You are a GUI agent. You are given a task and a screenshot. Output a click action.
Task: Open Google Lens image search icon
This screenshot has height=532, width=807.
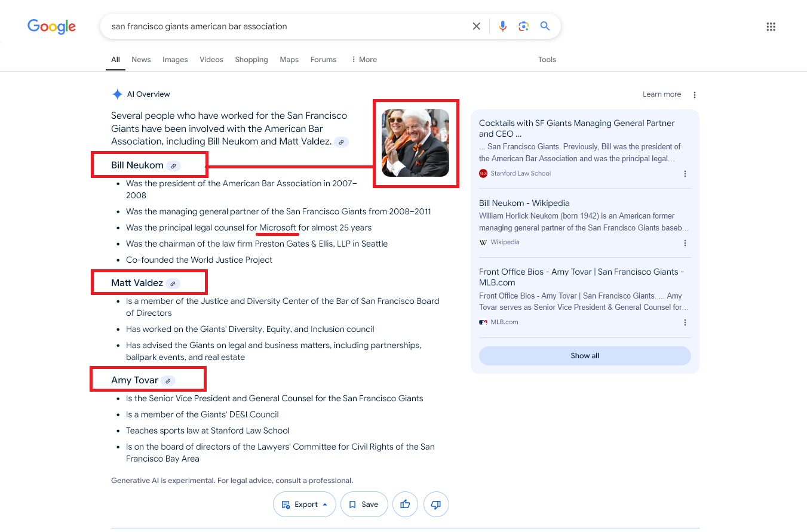(x=524, y=26)
